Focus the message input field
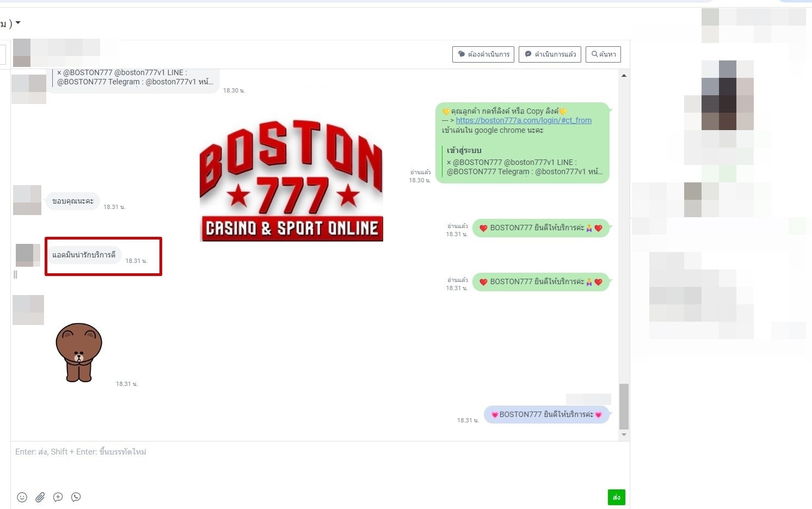This screenshot has height=509, width=812. point(320,463)
